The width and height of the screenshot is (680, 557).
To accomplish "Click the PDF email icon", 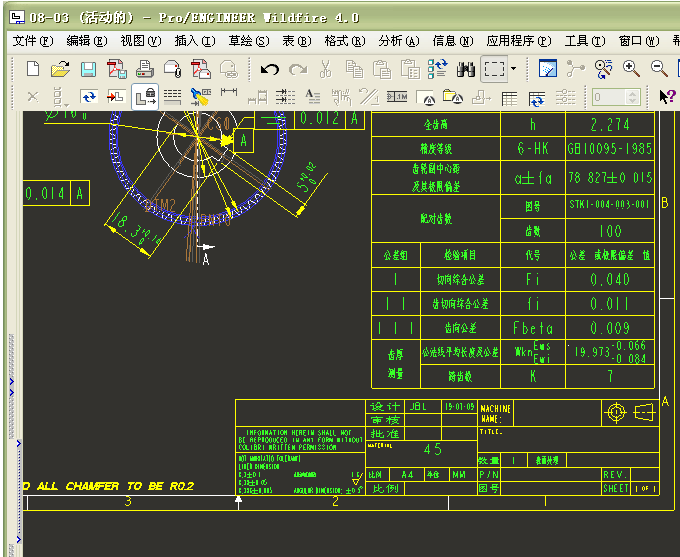I will [x=201, y=69].
